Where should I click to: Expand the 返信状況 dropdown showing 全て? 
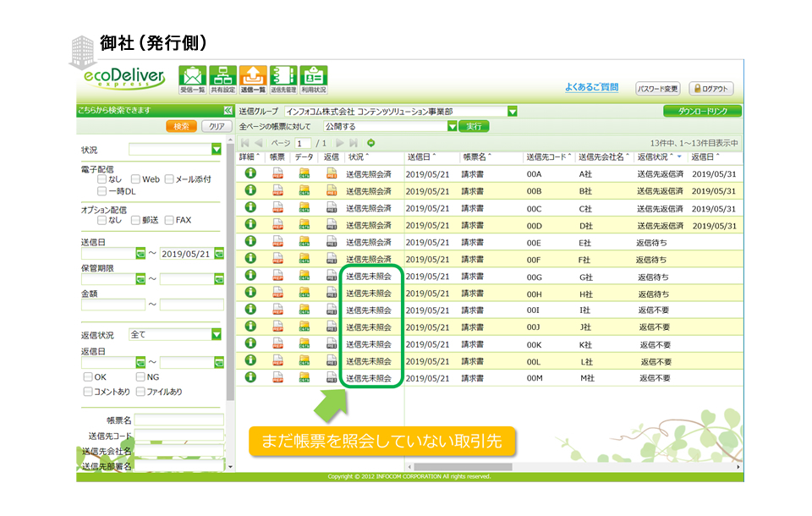coord(217,335)
